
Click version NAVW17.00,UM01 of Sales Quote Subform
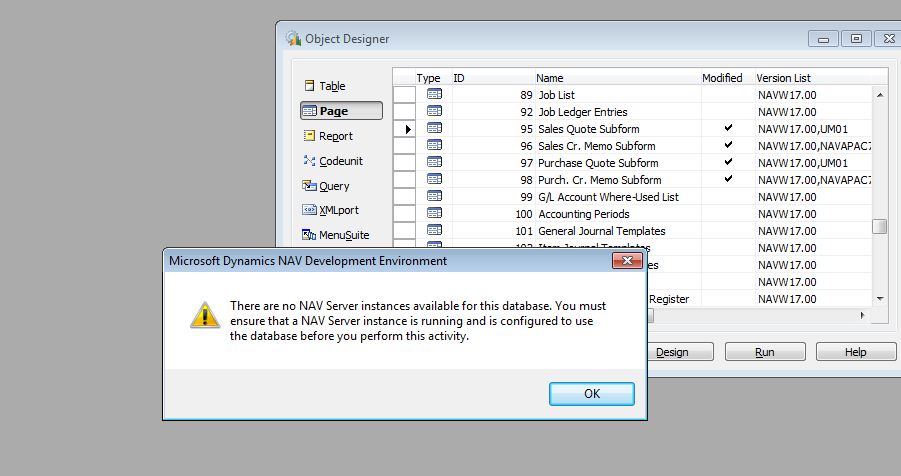813,129
